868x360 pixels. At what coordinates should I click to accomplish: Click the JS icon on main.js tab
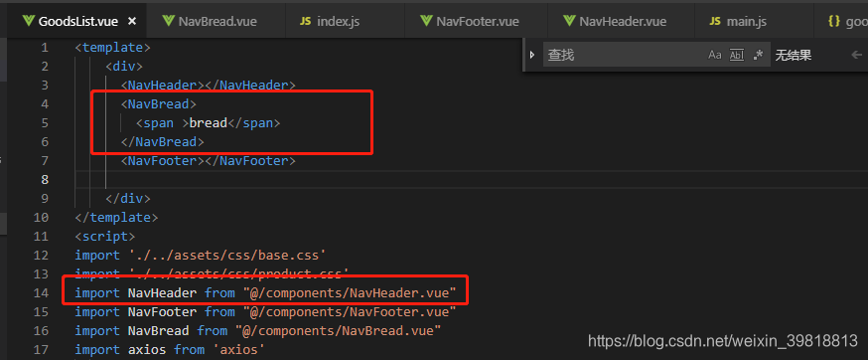715,22
